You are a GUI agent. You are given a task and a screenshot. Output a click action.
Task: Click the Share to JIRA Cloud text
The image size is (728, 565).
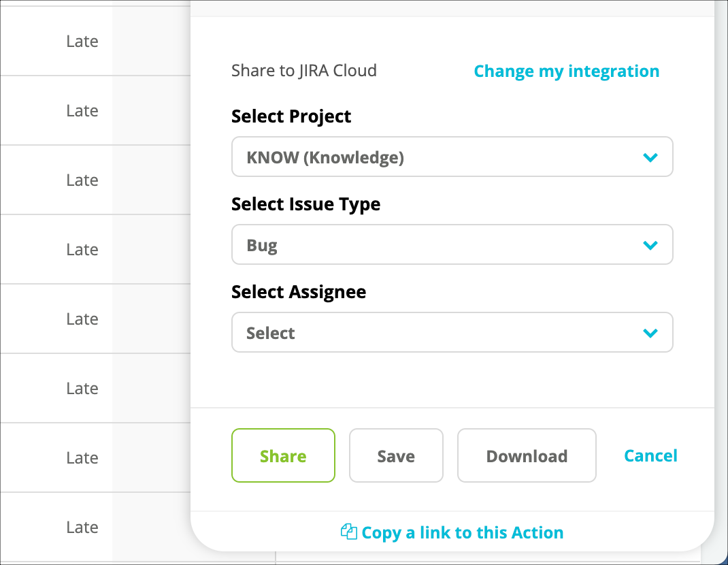pyautogui.click(x=304, y=71)
